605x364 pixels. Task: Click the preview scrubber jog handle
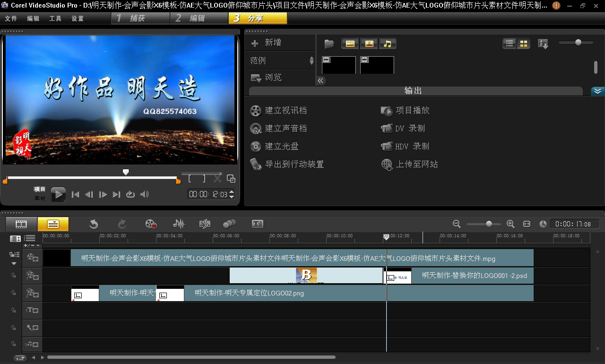(126, 172)
